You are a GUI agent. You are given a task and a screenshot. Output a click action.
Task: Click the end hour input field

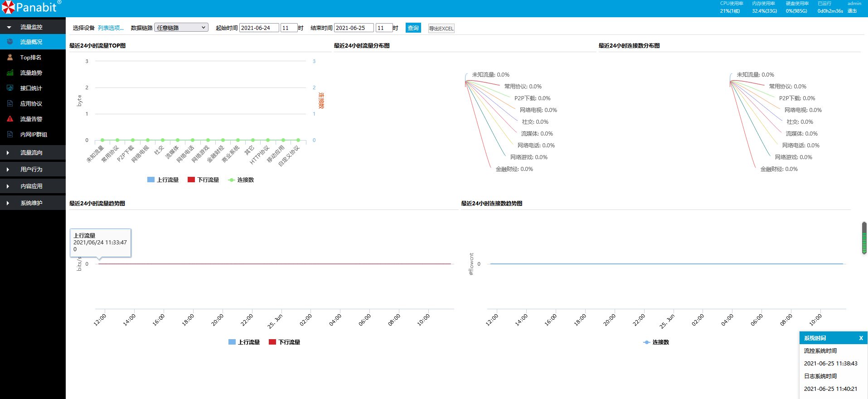(x=383, y=28)
